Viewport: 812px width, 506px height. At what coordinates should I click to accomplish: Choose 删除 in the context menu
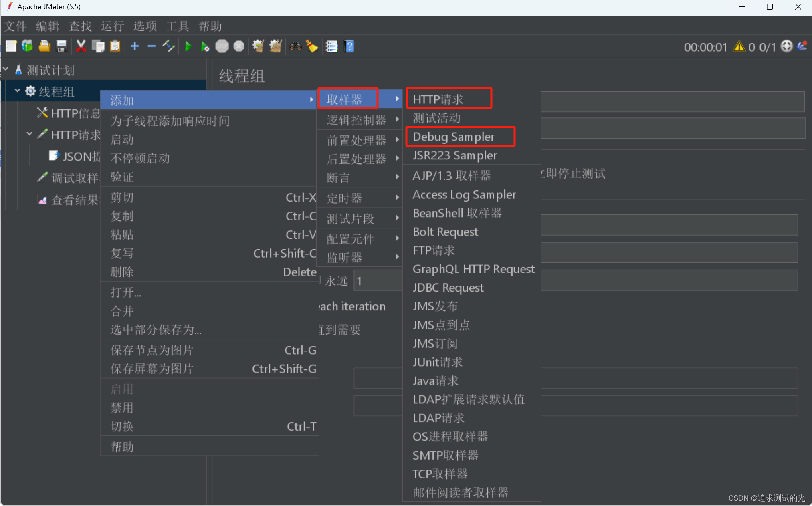[x=209, y=272]
